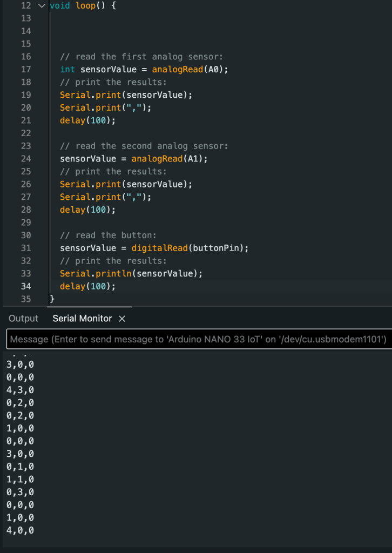Focus the serial Message input field
Image resolution: width=392 pixels, height=553 pixels.
(x=198, y=340)
